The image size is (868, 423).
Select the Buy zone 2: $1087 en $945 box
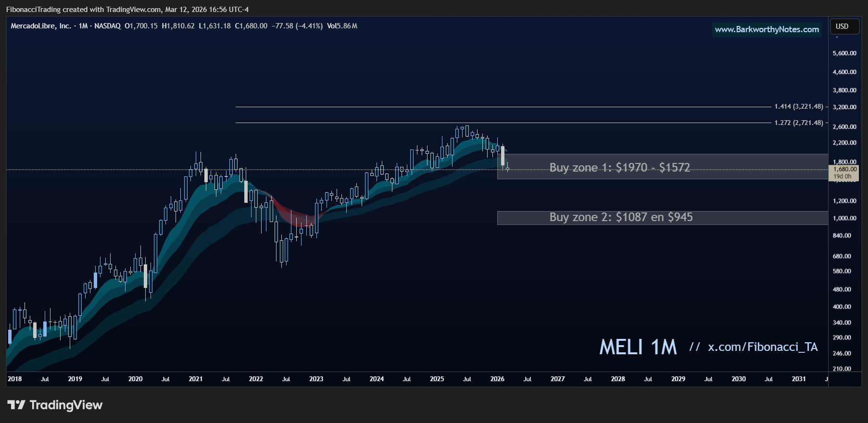pyautogui.click(x=662, y=218)
